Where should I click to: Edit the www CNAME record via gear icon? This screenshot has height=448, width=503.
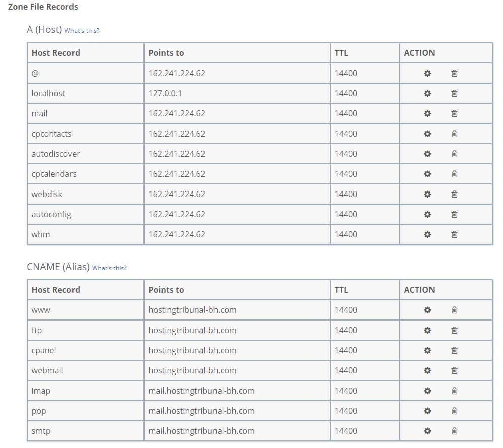coord(427,310)
